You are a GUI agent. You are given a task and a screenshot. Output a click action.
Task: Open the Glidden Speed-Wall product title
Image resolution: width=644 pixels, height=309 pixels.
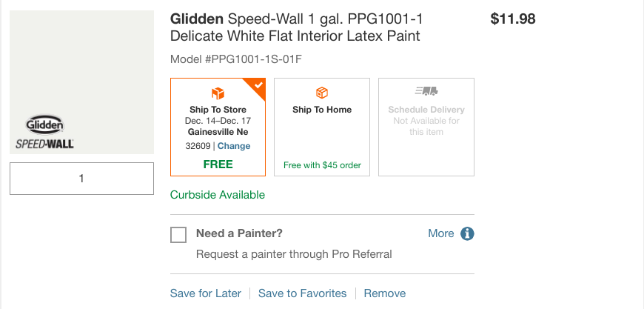point(297,27)
